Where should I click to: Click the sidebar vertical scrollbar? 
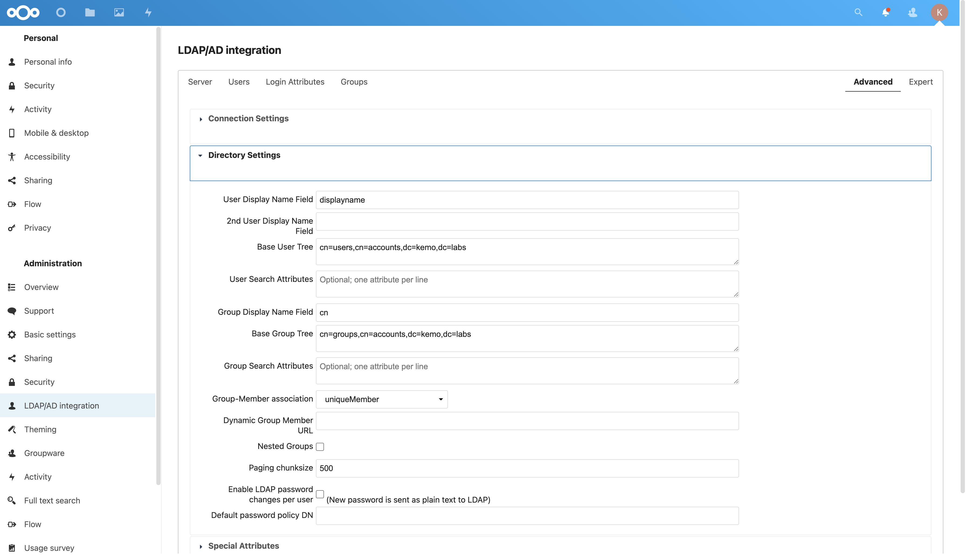[158, 256]
